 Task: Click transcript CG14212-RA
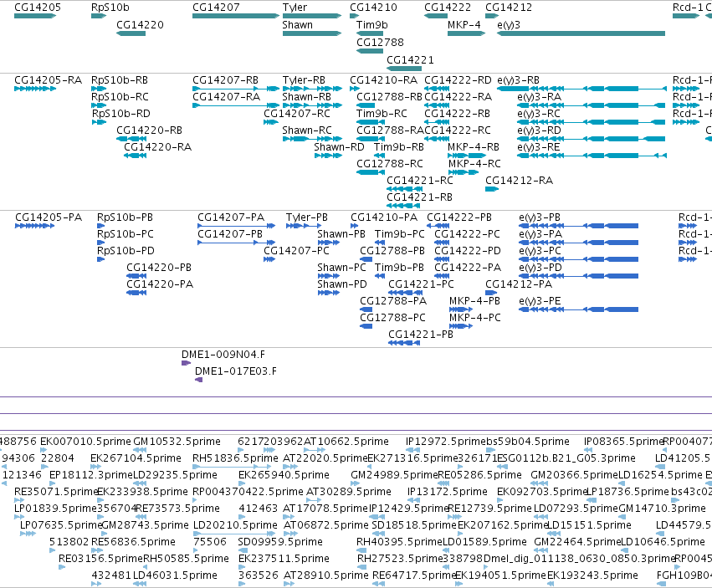click(x=519, y=181)
